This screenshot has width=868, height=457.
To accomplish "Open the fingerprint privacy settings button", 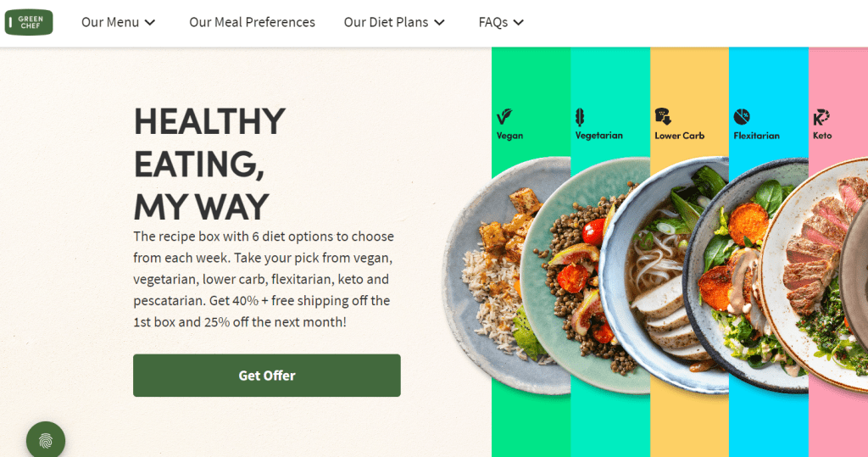I will pyautogui.click(x=46, y=441).
